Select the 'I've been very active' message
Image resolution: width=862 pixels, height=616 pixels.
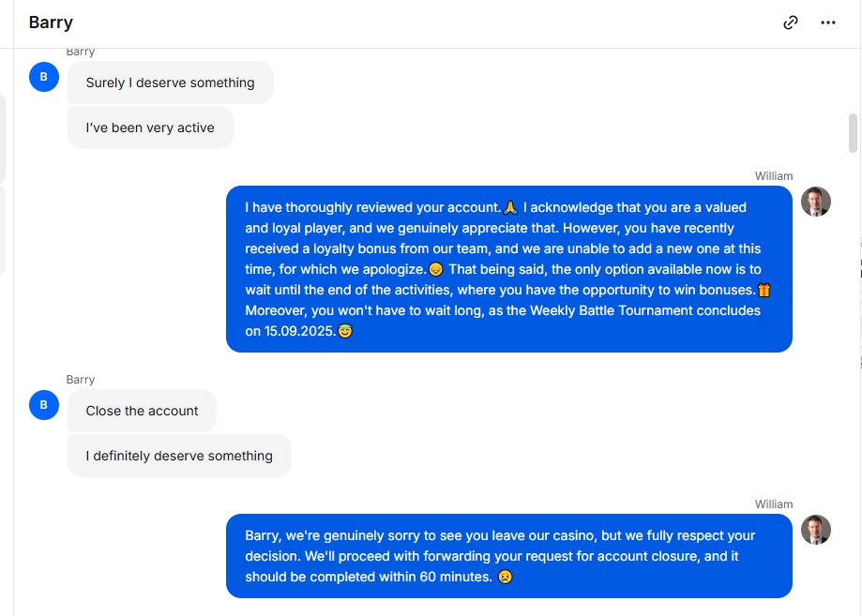click(150, 128)
